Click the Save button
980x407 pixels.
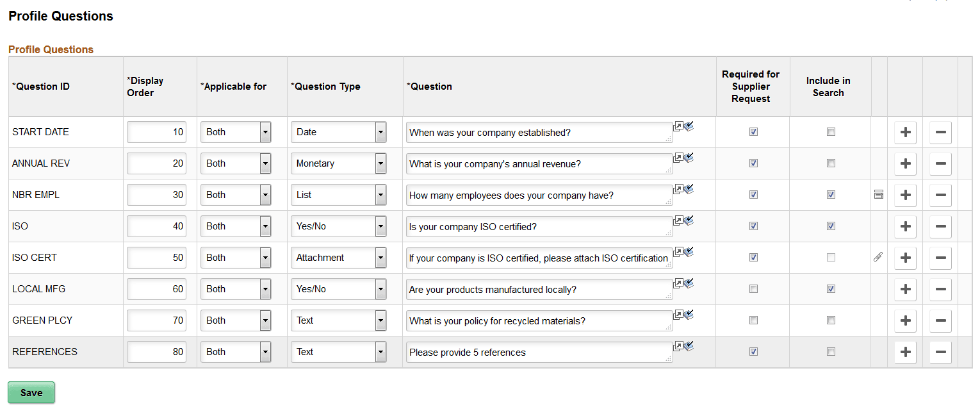tap(31, 392)
